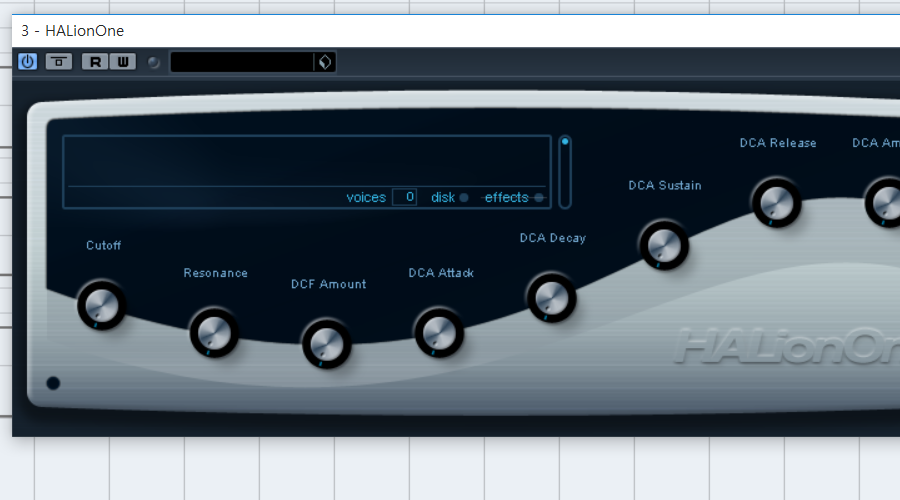
Task: Click the DCA Release knob
Action: [777, 203]
